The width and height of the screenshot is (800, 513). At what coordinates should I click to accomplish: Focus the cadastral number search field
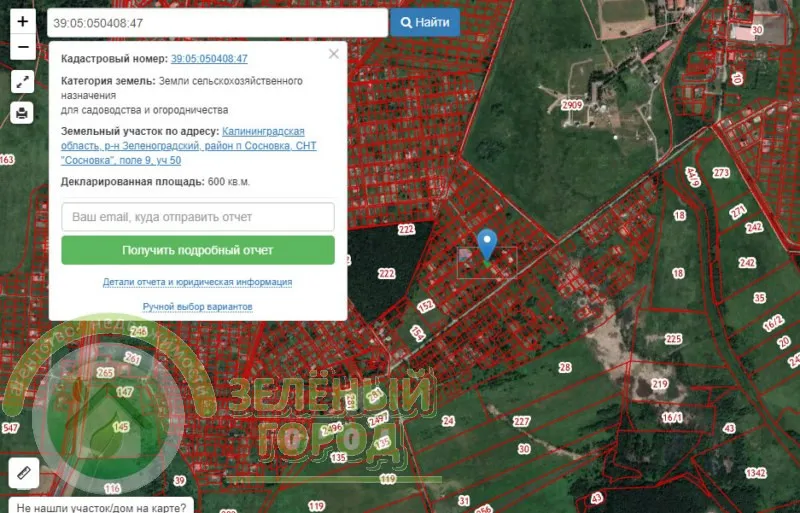pyautogui.click(x=217, y=23)
